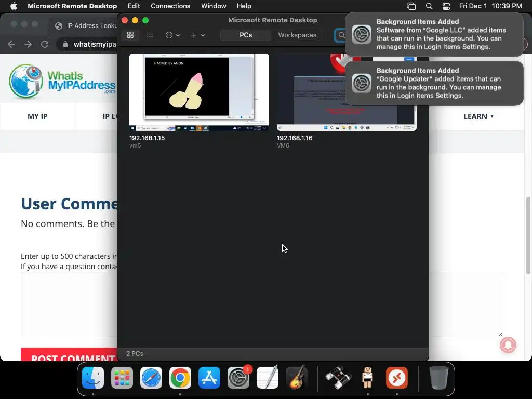This screenshot has height=399, width=532.
Task: Click browser forward arrow in Chrome window
Action: pos(28,44)
